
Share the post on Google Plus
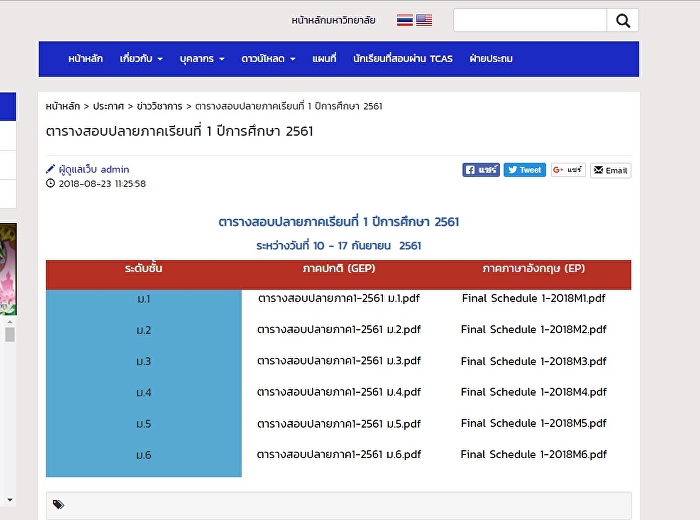[568, 170]
